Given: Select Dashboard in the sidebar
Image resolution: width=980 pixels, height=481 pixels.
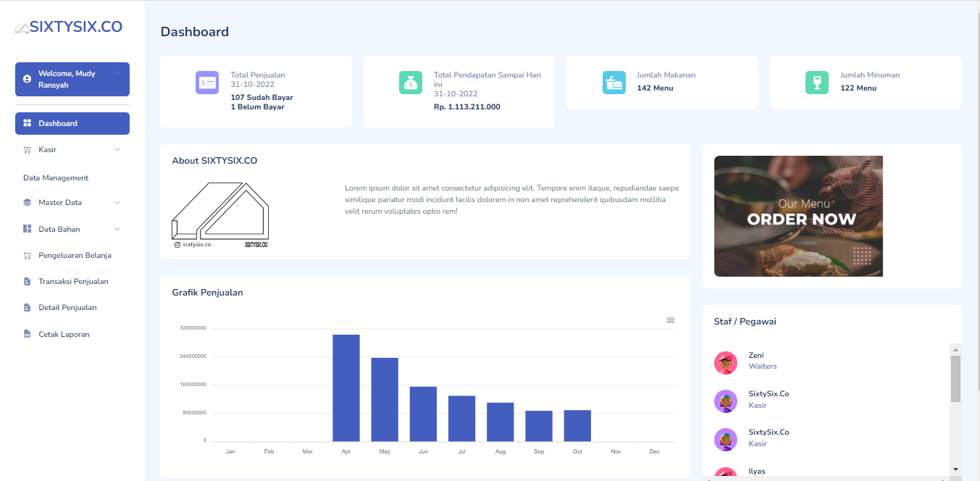Looking at the screenshot, I should pos(72,124).
